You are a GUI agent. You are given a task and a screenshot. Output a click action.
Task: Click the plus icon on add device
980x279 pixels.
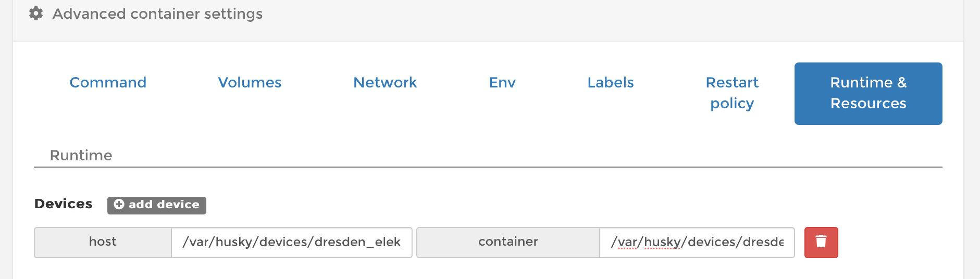coord(119,205)
